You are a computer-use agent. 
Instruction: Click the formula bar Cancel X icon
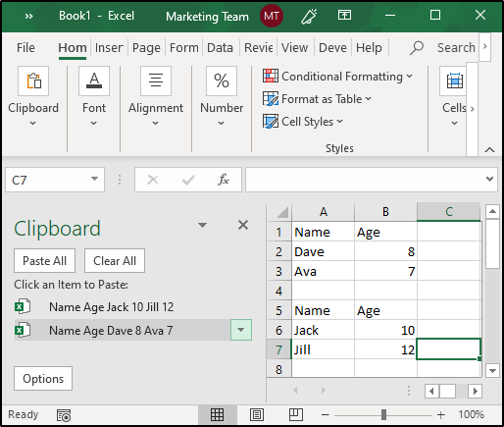(153, 180)
